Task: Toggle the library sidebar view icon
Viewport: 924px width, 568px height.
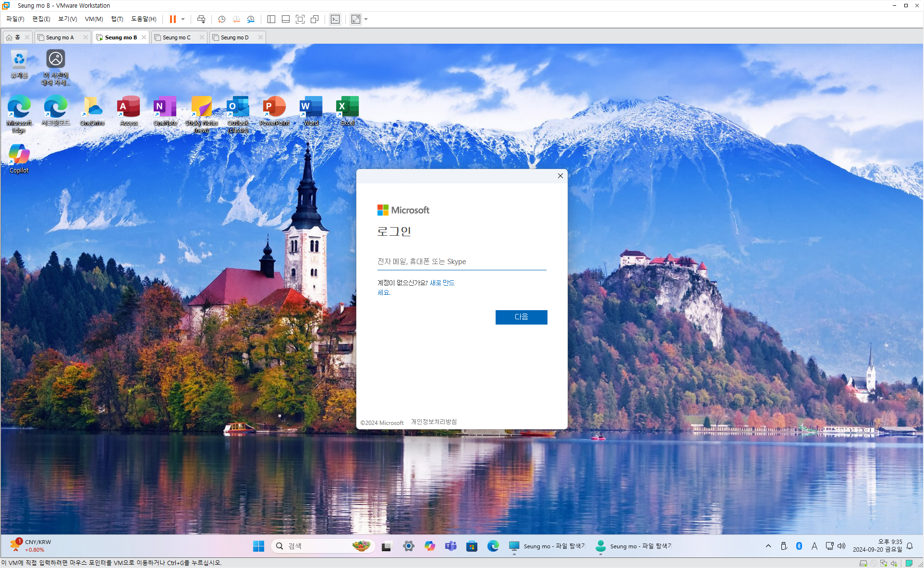Action: click(x=271, y=19)
